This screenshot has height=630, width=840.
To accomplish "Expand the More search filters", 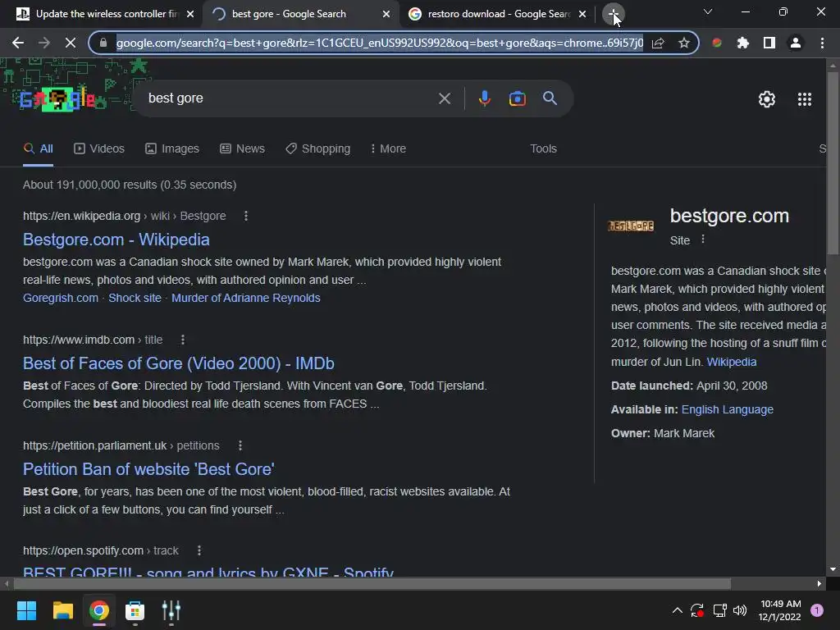I will click(388, 148).
